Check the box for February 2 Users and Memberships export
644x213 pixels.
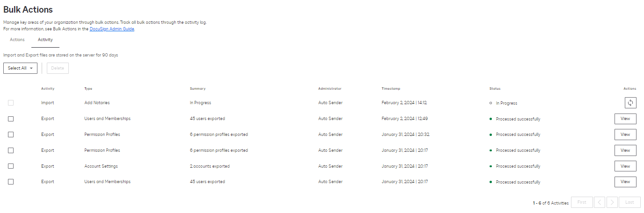tap(11, 119)
